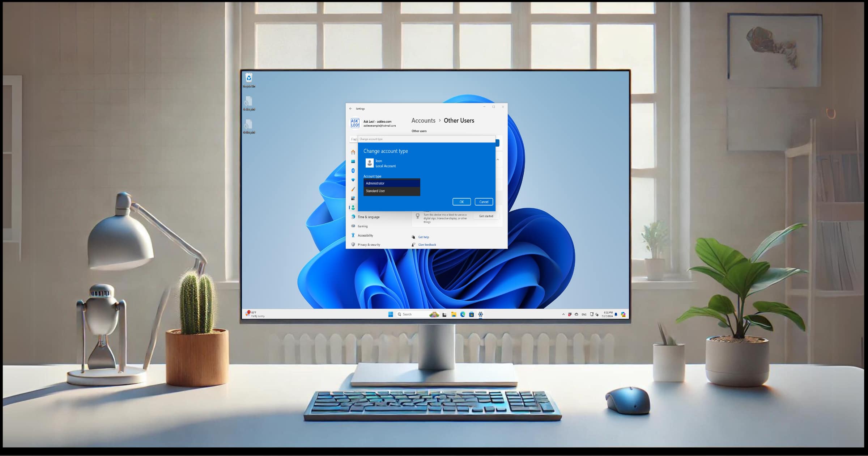Collapse the expanded account section chevron
The image size is (868, 456).
coord(498,160)
